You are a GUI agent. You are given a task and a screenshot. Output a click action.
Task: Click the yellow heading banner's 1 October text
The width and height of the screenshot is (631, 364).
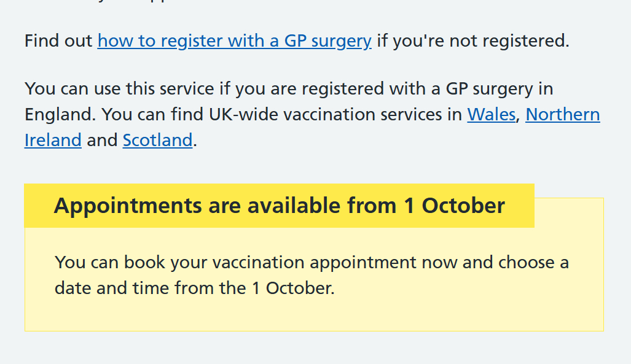point(454,206)
